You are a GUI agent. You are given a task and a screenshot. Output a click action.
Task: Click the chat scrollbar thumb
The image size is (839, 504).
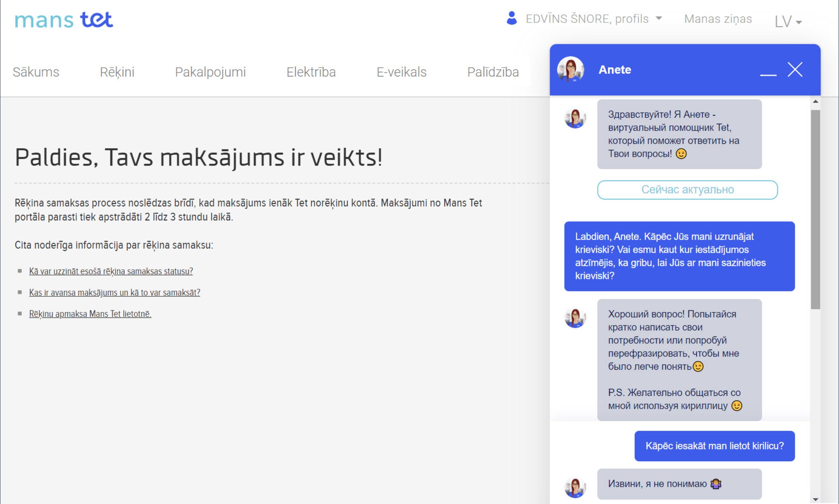(x=815, y=209)
